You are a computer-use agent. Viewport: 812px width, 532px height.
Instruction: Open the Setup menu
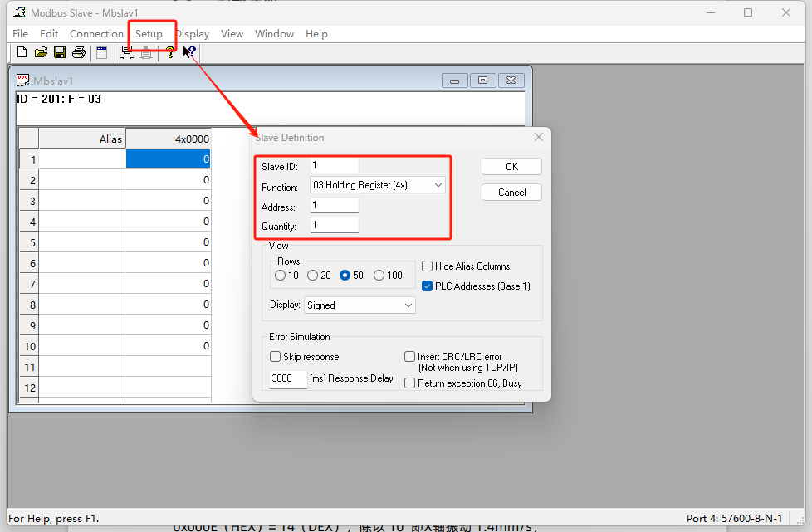point(149,34)
